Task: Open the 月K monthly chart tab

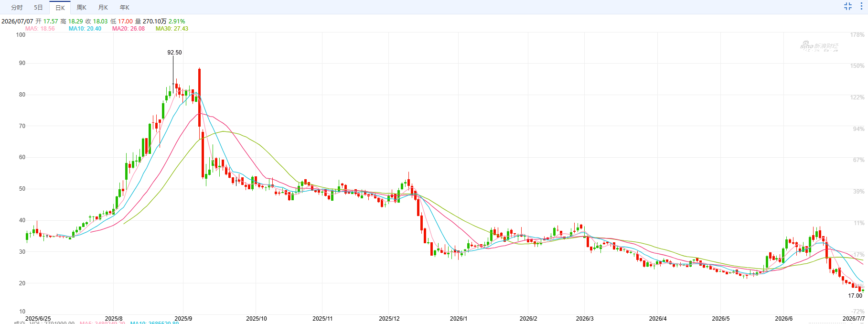Action: [103, 8]
